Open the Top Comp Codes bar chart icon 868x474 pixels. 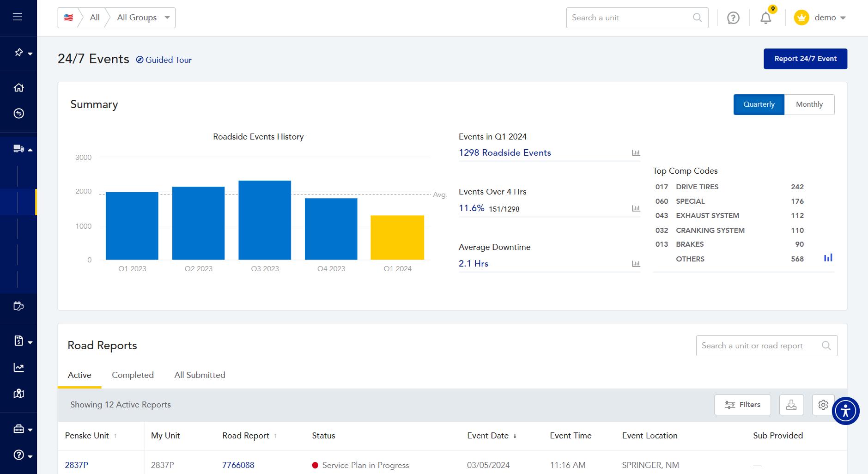coord(828,258)
